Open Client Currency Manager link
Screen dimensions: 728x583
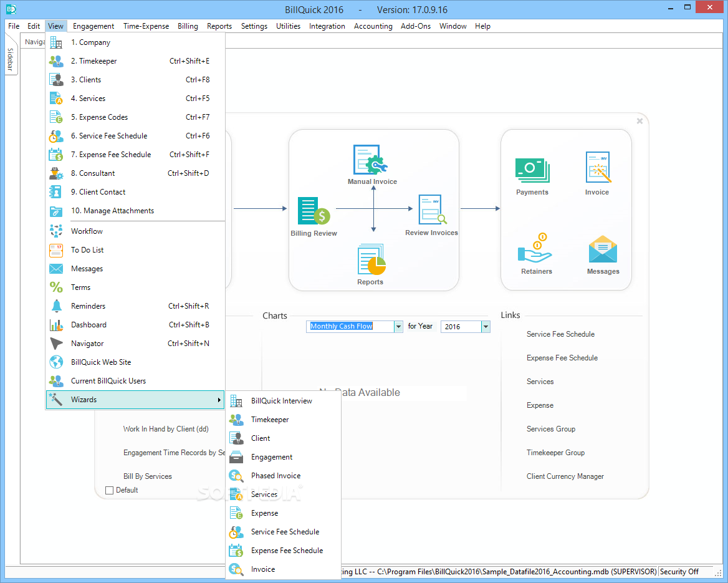click(x=565, y=476)
